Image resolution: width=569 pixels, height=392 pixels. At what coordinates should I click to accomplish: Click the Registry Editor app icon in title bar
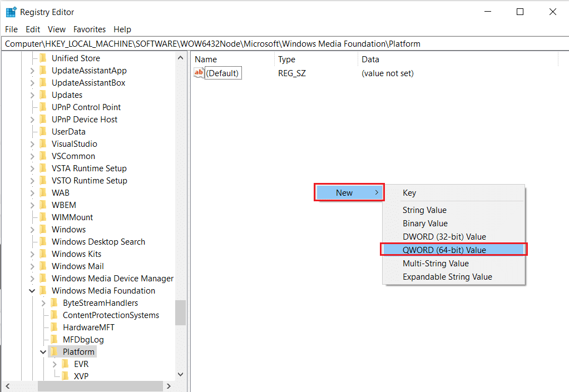coord(11,12)
